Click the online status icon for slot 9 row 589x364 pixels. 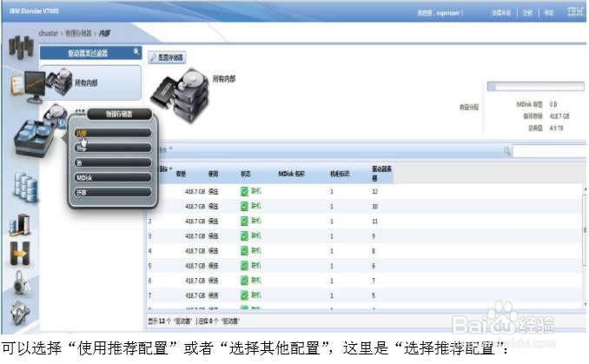[x=244, y=236]
